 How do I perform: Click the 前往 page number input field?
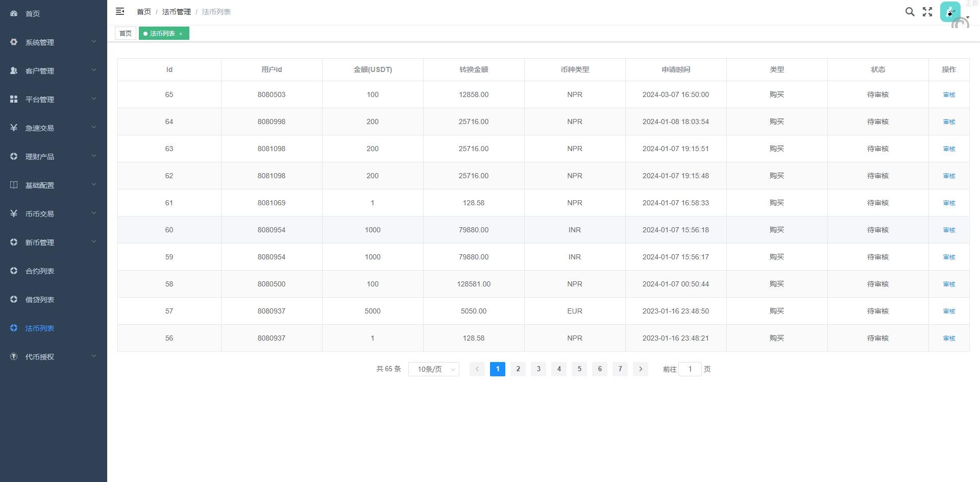click(x=690, y=369)
